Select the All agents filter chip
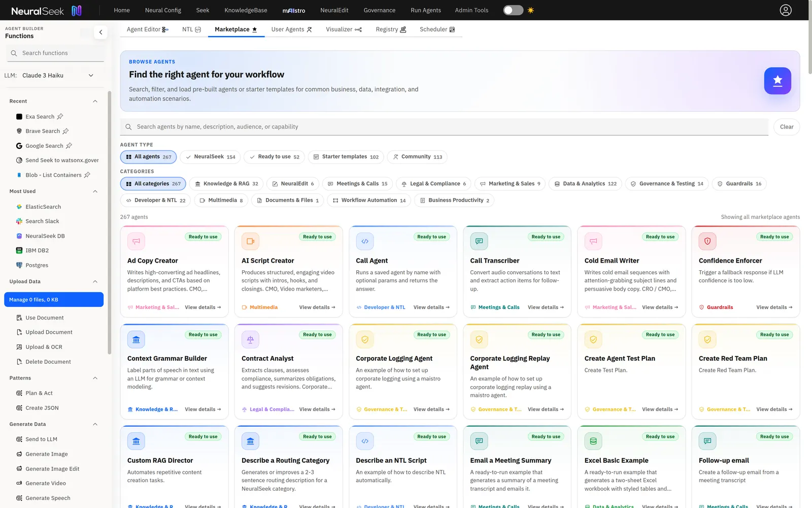 (149, 157)
